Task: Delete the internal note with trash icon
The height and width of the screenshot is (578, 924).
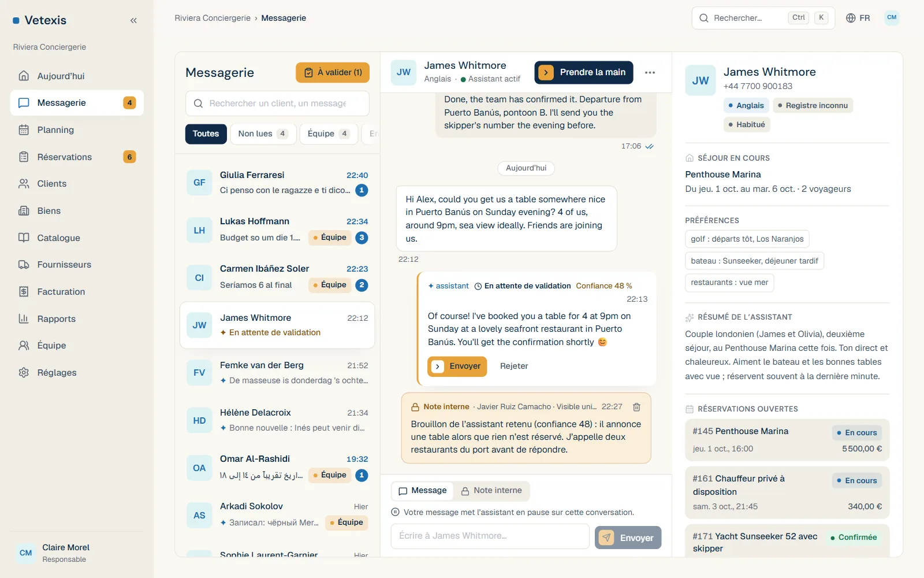Action: 636,407
